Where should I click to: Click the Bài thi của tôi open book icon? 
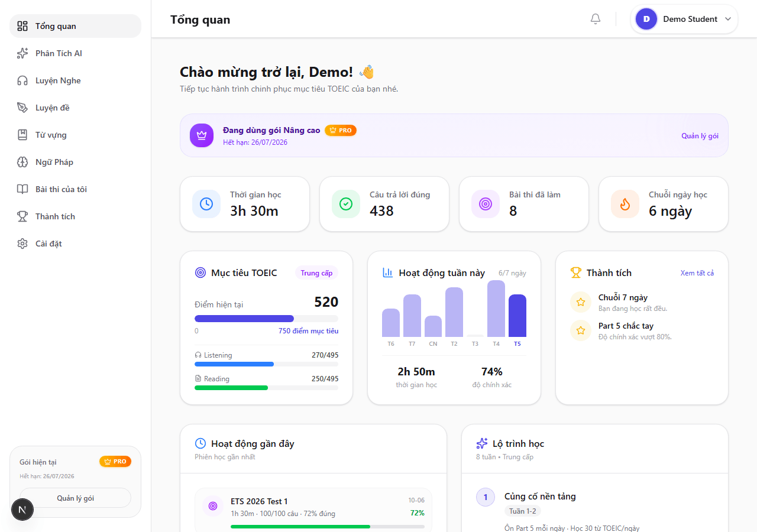point(22,189)
